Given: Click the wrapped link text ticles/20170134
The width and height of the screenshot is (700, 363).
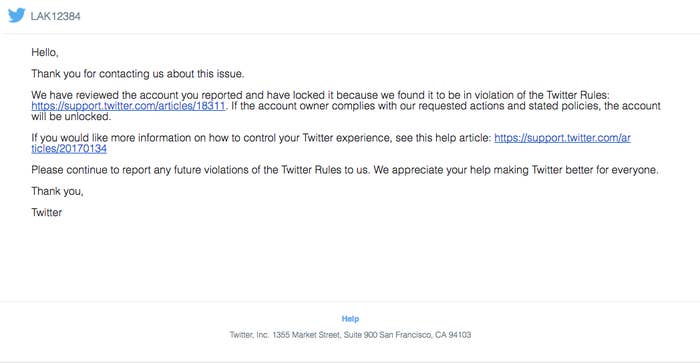Looking at the screenshot, I should (69, 149).
